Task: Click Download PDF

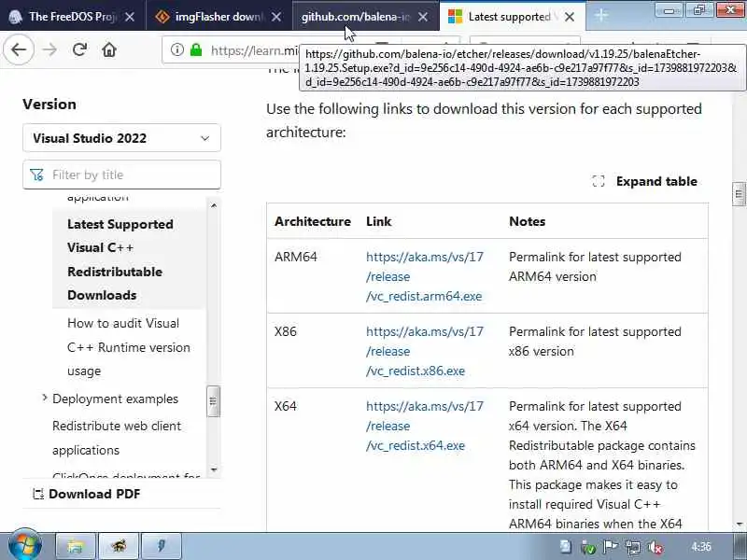Action: click(86, 494)
